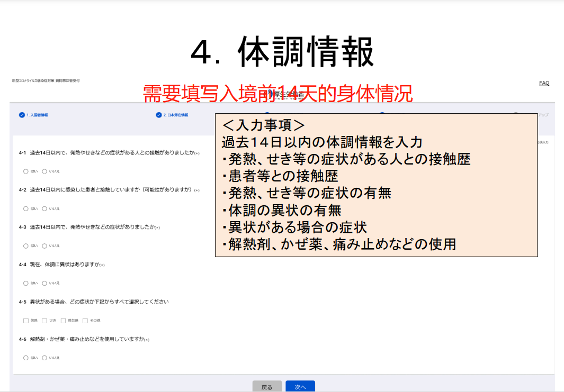Tick the その他 (other) symptom checkbox
The image size is (564, 392).
point(85,321)
